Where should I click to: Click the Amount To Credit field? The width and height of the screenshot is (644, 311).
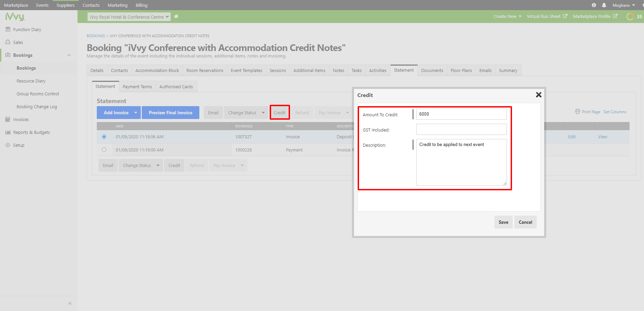461,114
